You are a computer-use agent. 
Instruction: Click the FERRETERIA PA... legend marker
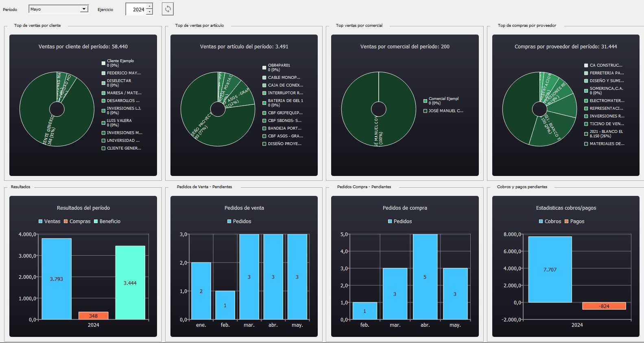[x=586, y=73]
